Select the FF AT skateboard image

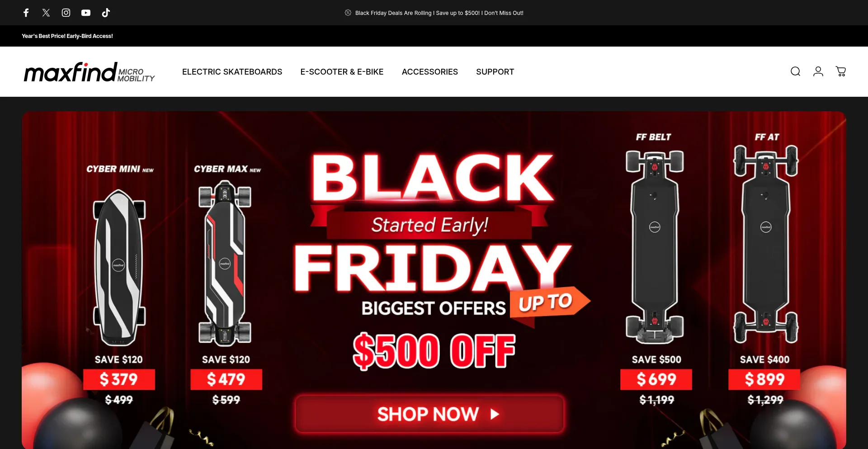(x=766, y=244)
